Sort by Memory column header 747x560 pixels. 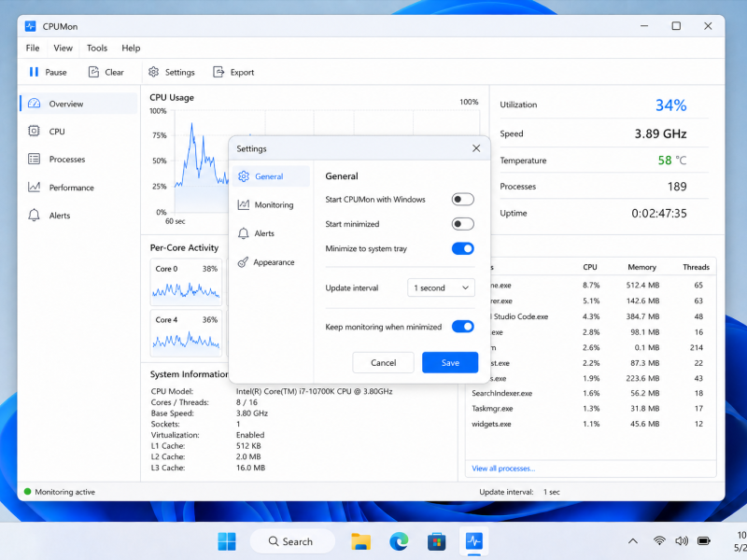(x=641, y=267)
